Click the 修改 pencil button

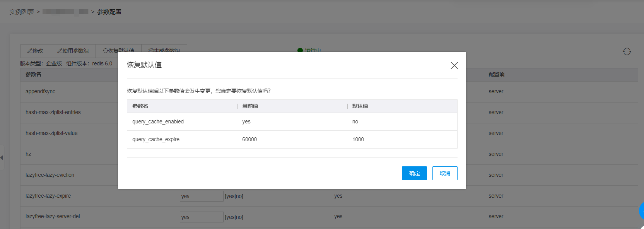pyautogui.click(x=35, y=51)
